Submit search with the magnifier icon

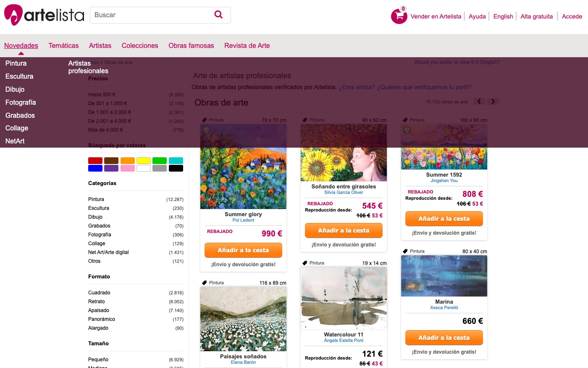[218, 15]
